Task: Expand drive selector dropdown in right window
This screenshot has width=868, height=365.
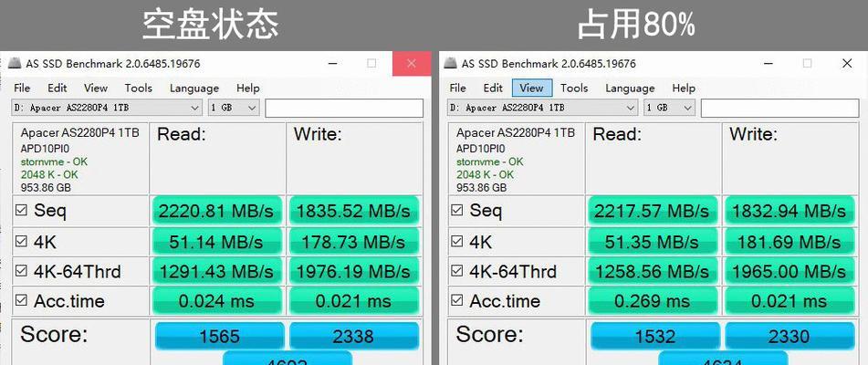Action: pos(631,108)
